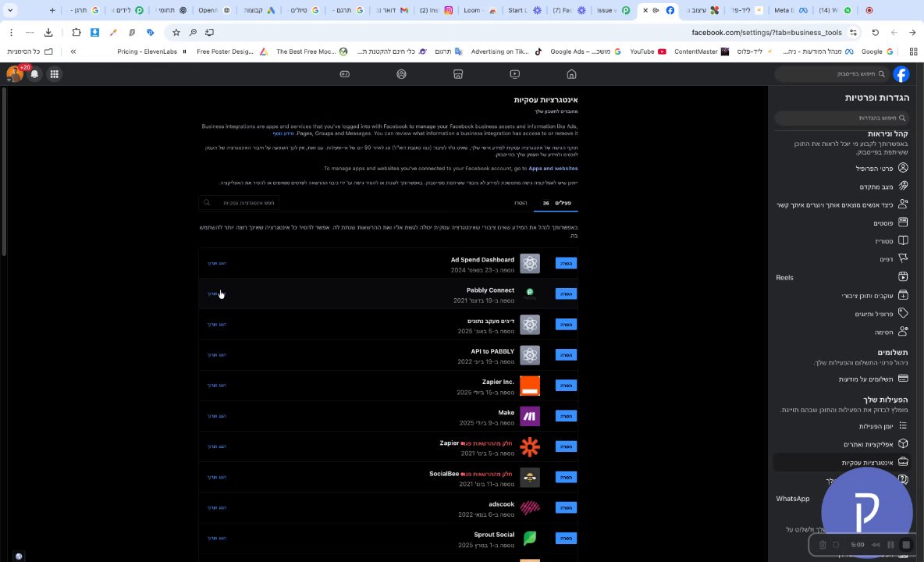Click the Sprout Social leaf icon
Image resolution: width=924 pixels, height=562 pixels.
pyautogui.click(x=530, y=538)
